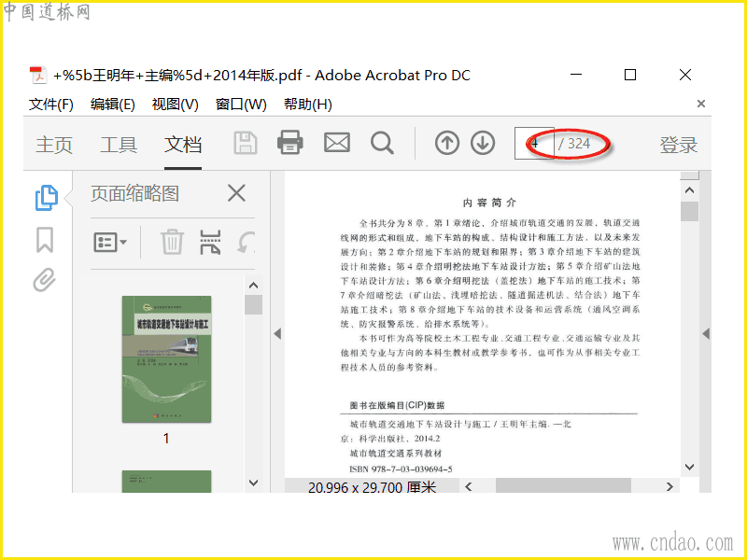The height and width of the screenshot is (560, 747).
Task: Click thumbnail panel scroll down arrow
Action: pos(253,483)
